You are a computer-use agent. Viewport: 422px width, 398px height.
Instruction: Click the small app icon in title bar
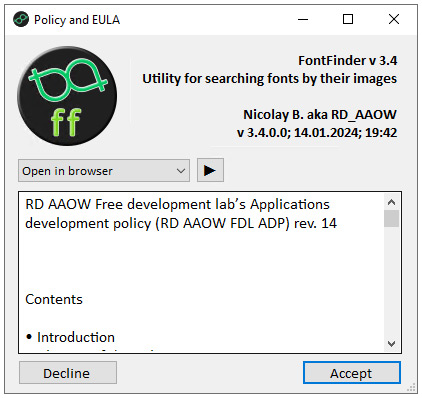coord(21,19)
